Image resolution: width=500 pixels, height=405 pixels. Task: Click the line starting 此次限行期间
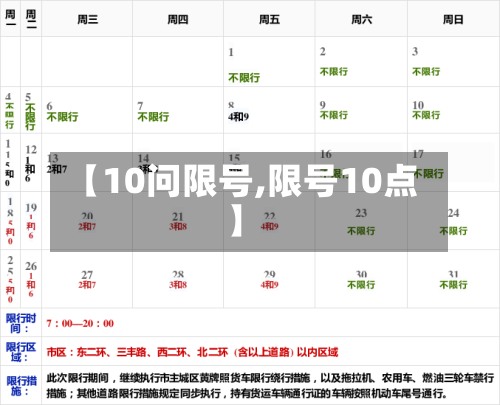270,378
